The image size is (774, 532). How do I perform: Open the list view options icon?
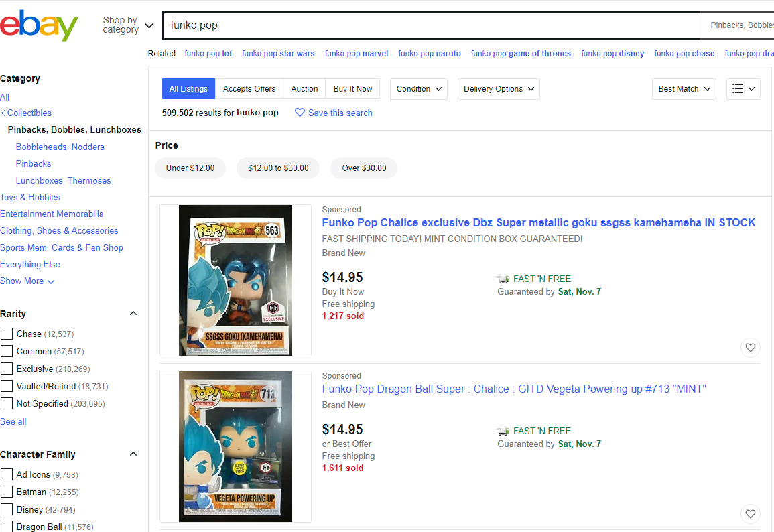click(x=743, y=89)
